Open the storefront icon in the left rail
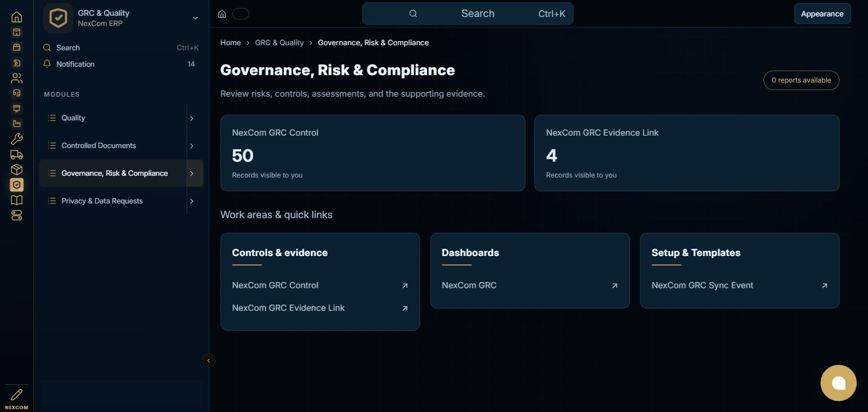This screenshot has height=412, width=868. point(17,47)
